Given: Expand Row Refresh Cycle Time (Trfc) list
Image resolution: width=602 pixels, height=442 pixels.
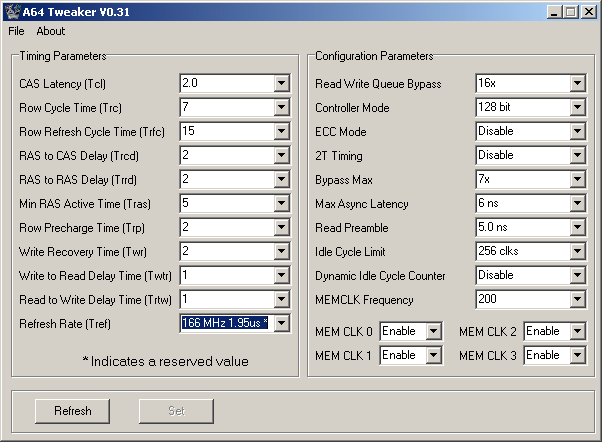Looking at the screenshot, I should [281, 131].
